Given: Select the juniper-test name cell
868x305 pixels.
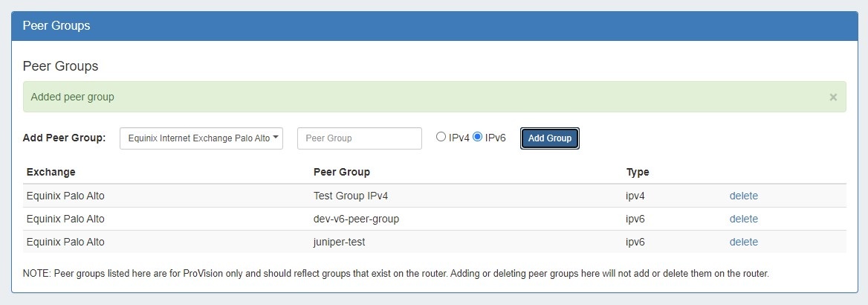Looking at the screenshot, I should [x=339, y=242].
